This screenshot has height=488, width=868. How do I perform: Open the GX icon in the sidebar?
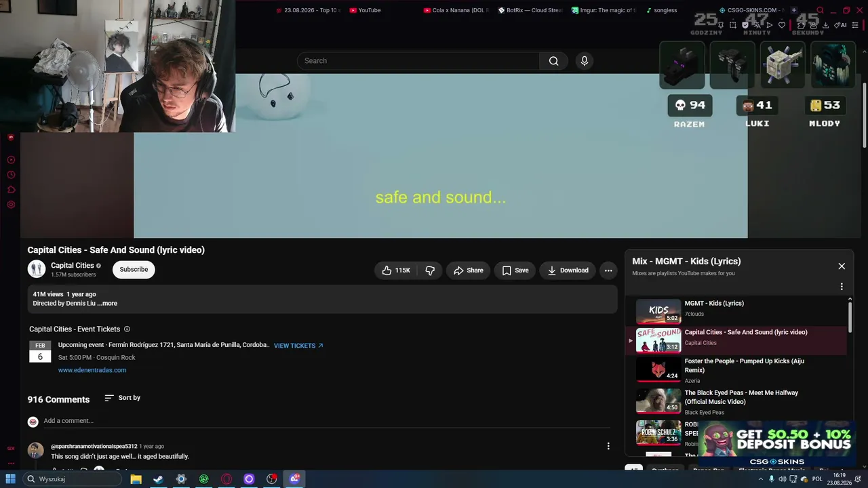click(x=11, y=449)
